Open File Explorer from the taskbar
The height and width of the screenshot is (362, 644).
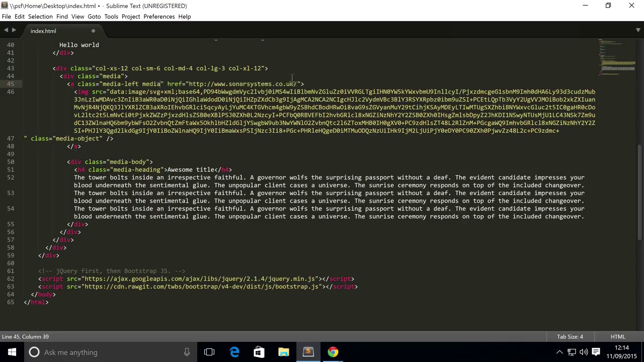[283, 352]
